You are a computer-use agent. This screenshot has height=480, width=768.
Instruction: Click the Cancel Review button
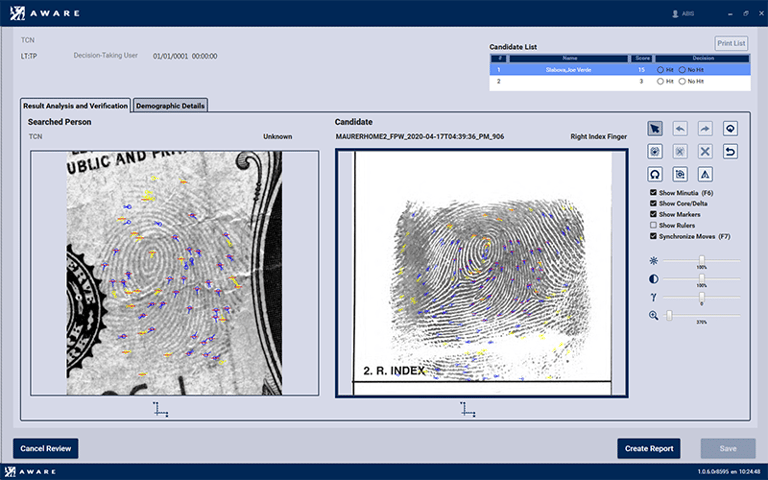(x=45, y=449)
